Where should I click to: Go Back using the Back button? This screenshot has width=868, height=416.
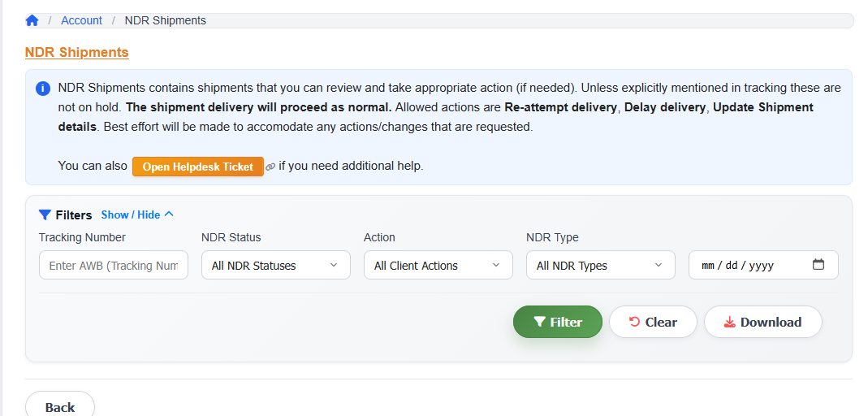[x=60, y=406]
